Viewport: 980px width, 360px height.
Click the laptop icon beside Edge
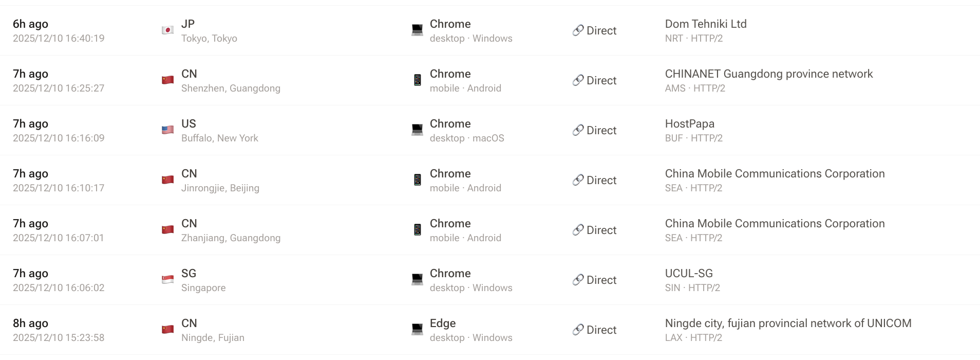click(x=417, y=330)
